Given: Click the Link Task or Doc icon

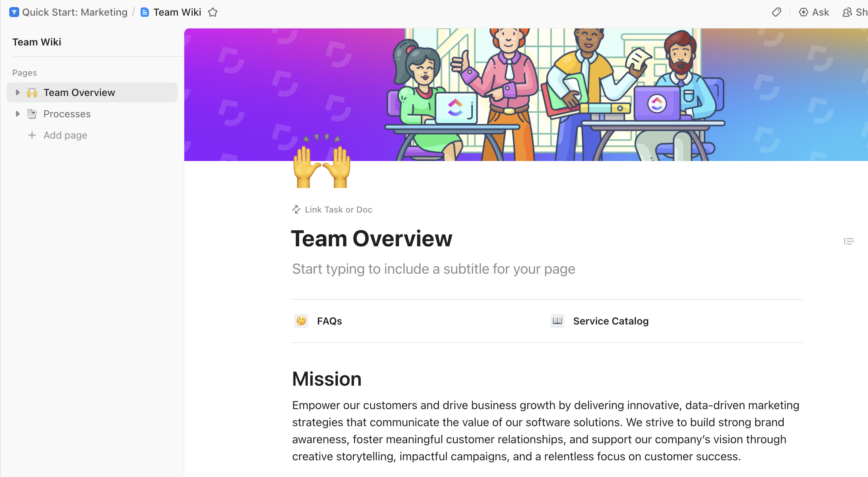Looking at the screenshot, I should 296,209.
